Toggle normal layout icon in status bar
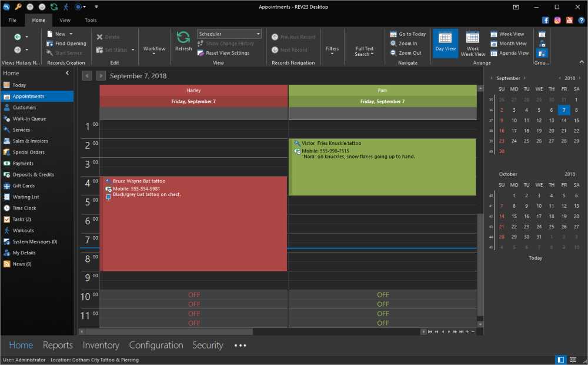This screenshot has width=588, height=365. [x=560, y=360]
